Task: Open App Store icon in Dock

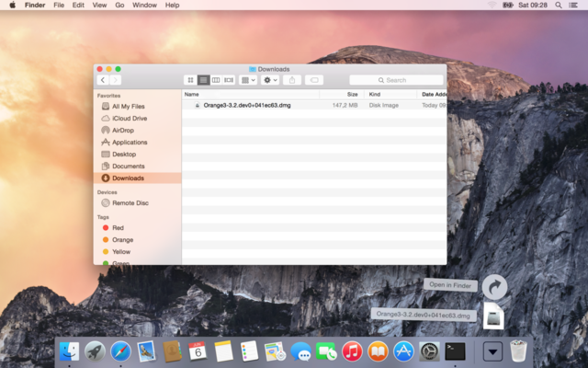Action: click(403, 351)
